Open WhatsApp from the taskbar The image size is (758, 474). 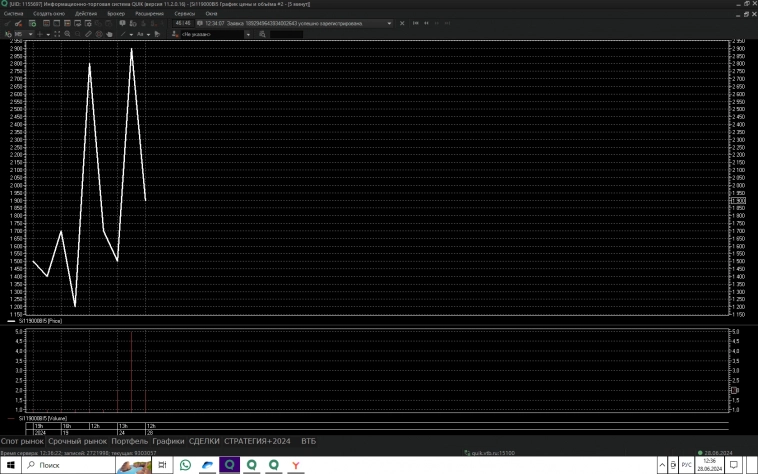coord(185,465)
